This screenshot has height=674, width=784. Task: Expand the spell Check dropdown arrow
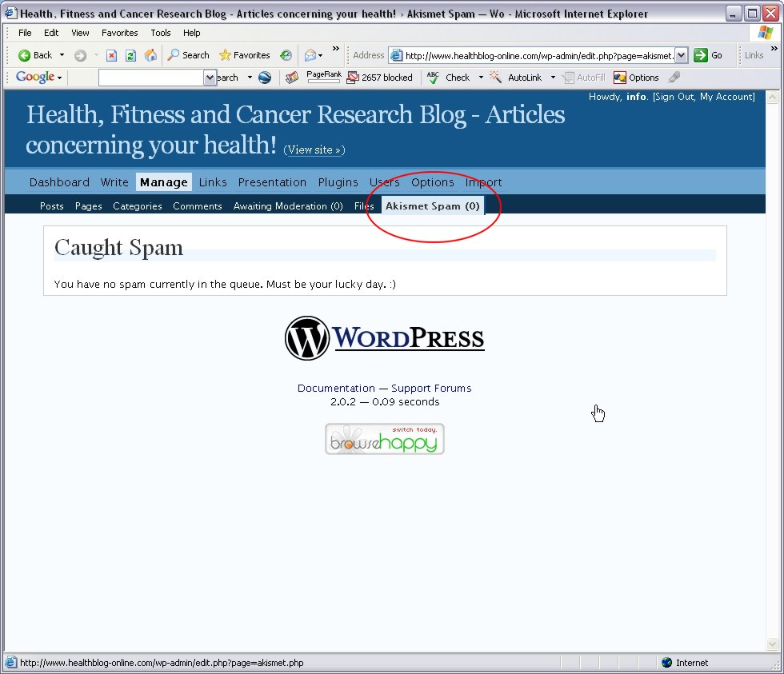(x=481, y=78)
